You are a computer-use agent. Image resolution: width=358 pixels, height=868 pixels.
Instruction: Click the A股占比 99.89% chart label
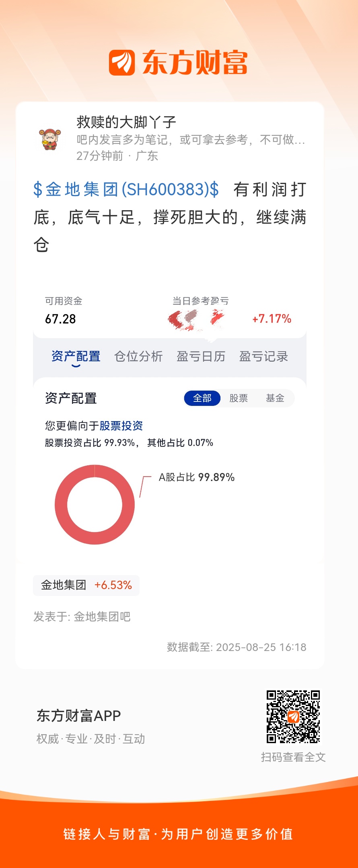pyautogui.click(x=197, y=477)
